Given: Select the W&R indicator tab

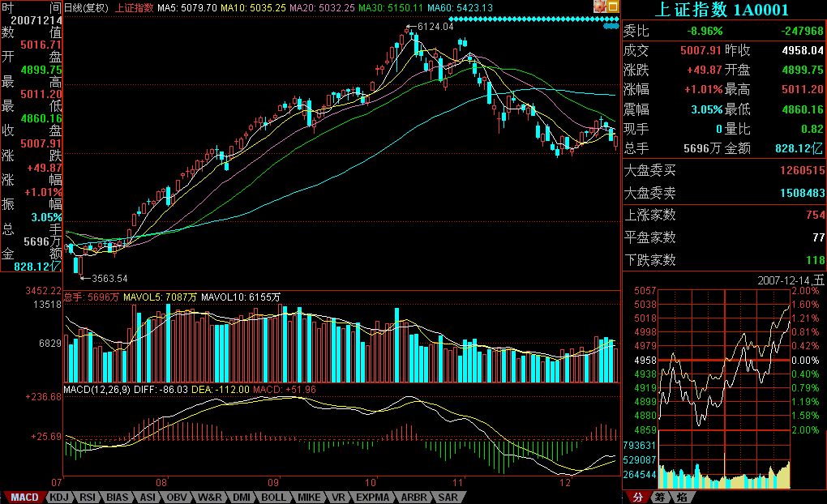Looking at the screenshot, I should (x=209, y=497).
